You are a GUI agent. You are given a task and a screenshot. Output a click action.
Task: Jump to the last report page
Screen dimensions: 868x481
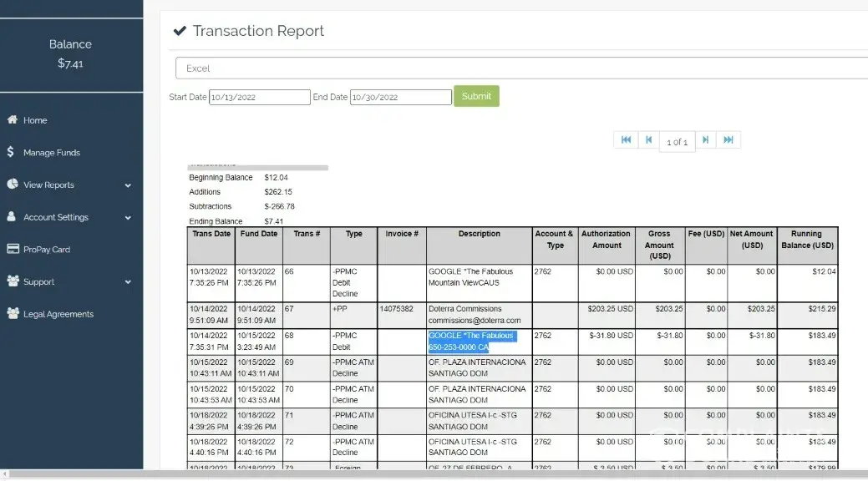click(728, 140)
